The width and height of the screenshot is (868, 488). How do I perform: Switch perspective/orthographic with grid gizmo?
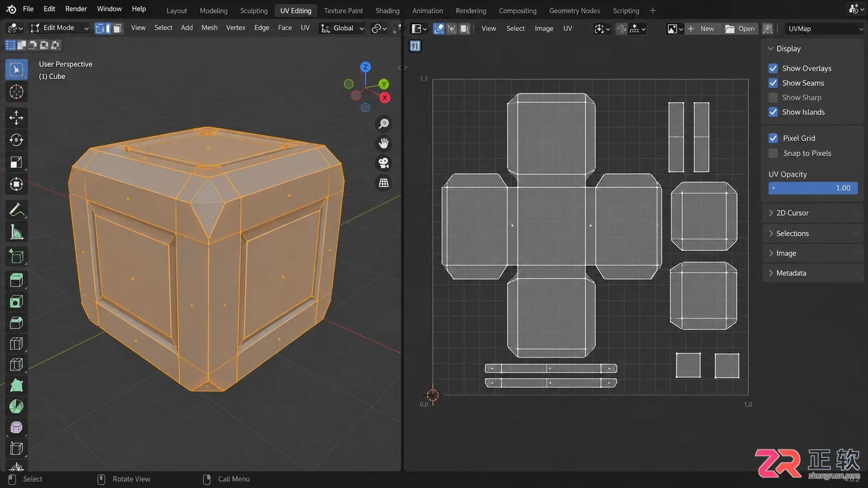[383, 183]
